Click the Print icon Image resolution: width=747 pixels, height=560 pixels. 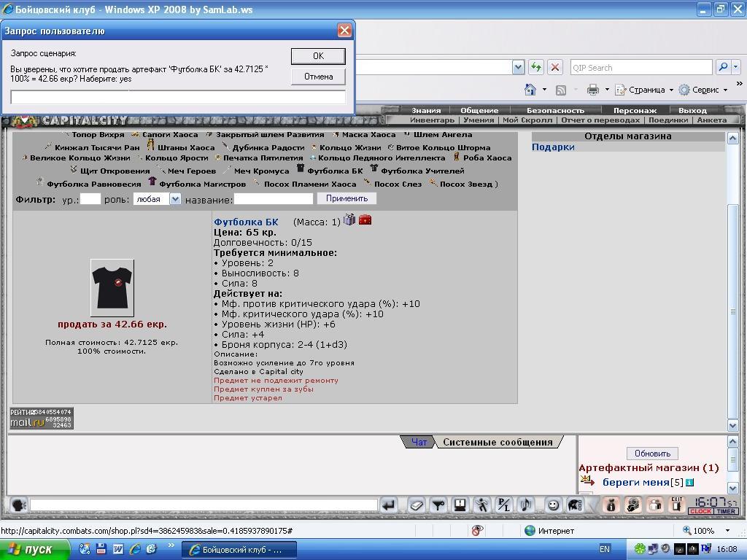coord(592,90)
